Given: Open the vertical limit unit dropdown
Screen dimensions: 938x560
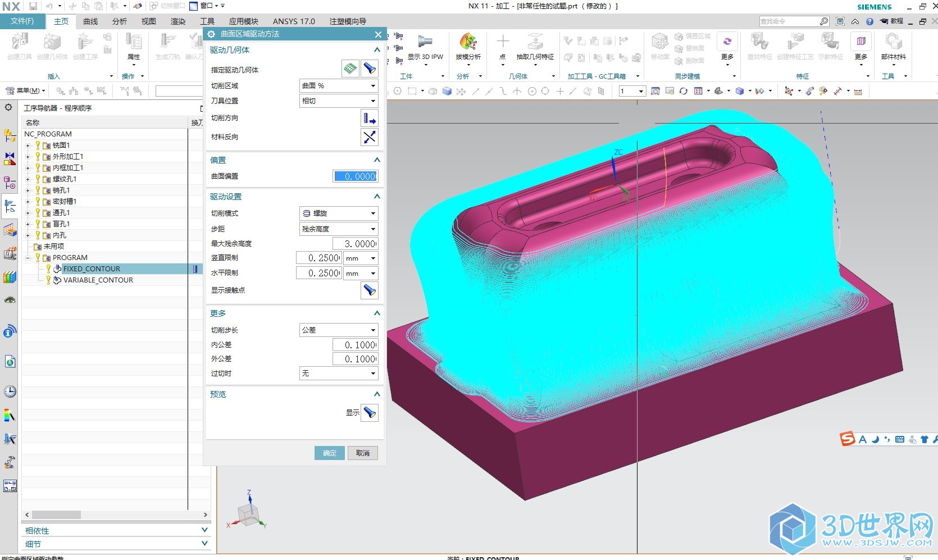Looking at the screenshot, I should coord(361,258).
